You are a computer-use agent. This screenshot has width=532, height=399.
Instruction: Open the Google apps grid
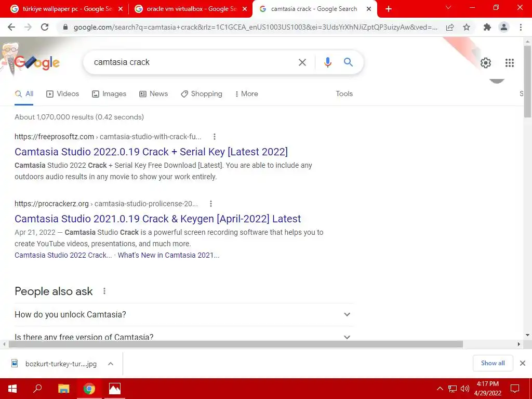[510, 63]
